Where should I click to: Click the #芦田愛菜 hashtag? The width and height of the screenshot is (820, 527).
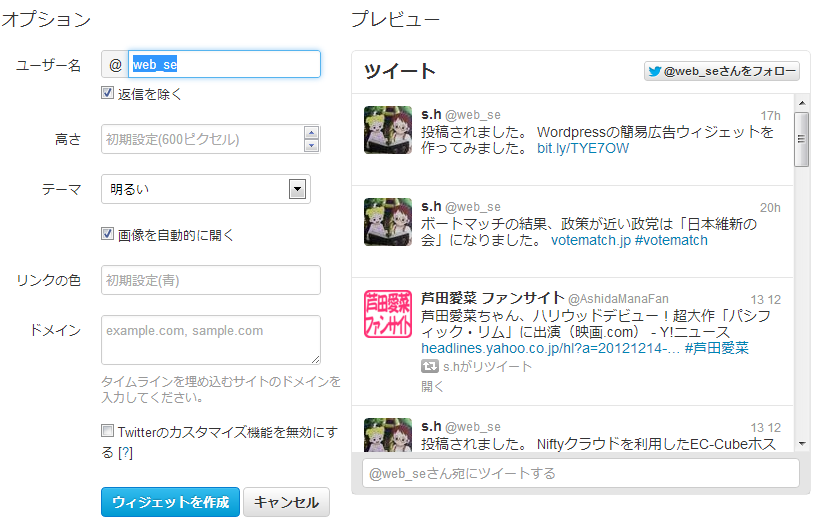716,348
